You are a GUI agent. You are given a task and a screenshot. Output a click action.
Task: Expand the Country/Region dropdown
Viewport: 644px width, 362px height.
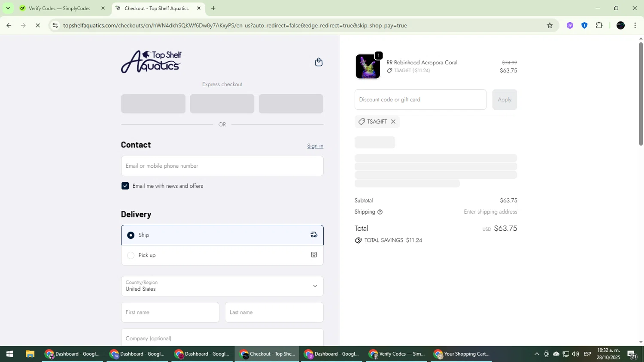pos(222,286)
